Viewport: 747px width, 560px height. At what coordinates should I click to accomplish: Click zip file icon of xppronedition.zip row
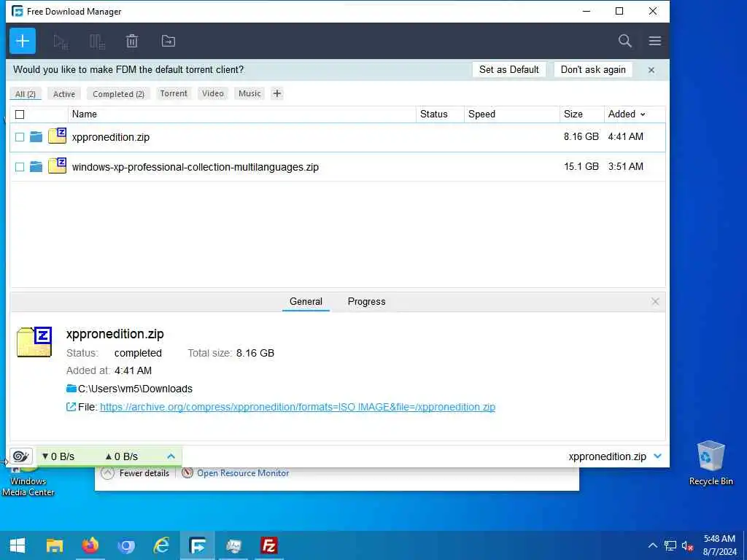point(57,136)
